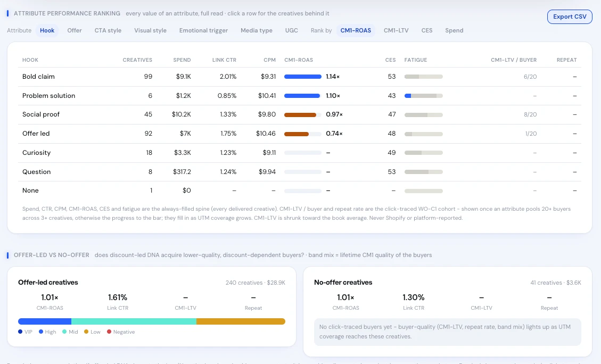
Task: Click the Offer-led creatives card title
Action: point(48,283)
